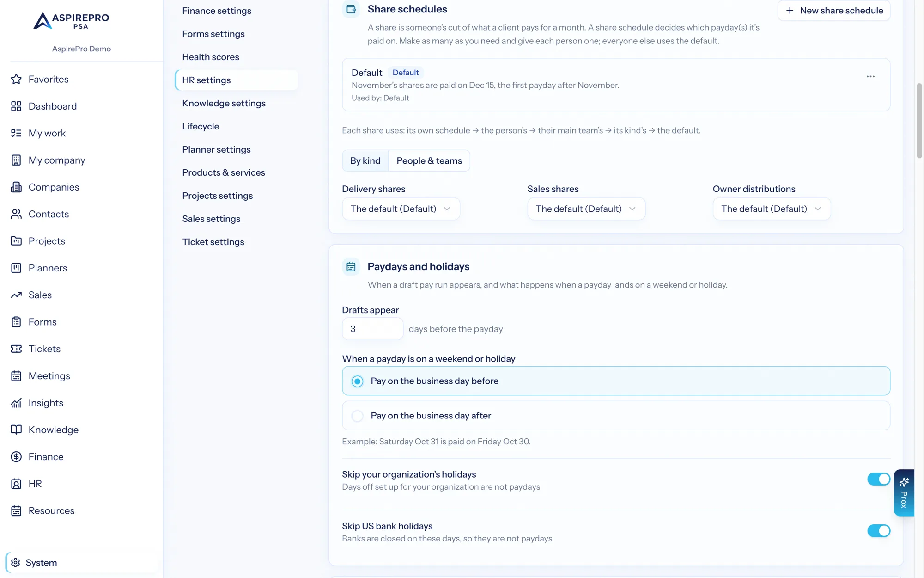Open Planner settings menu item

[216, 149]
